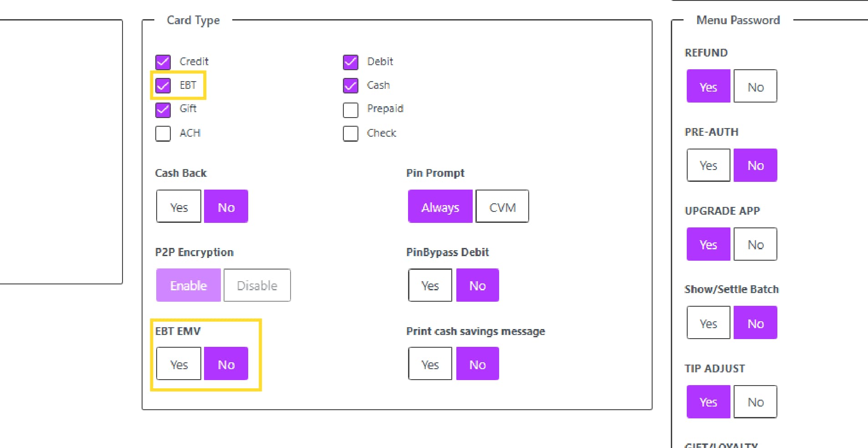Select CVM for Pin Prompt
The image size is (868, 448).
pos(502,207)
